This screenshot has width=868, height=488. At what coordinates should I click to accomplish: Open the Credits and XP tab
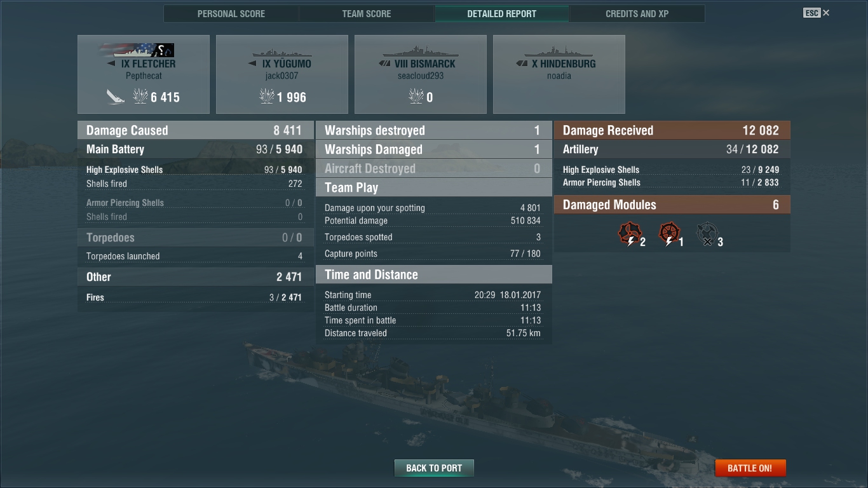[x=637, y=13]
